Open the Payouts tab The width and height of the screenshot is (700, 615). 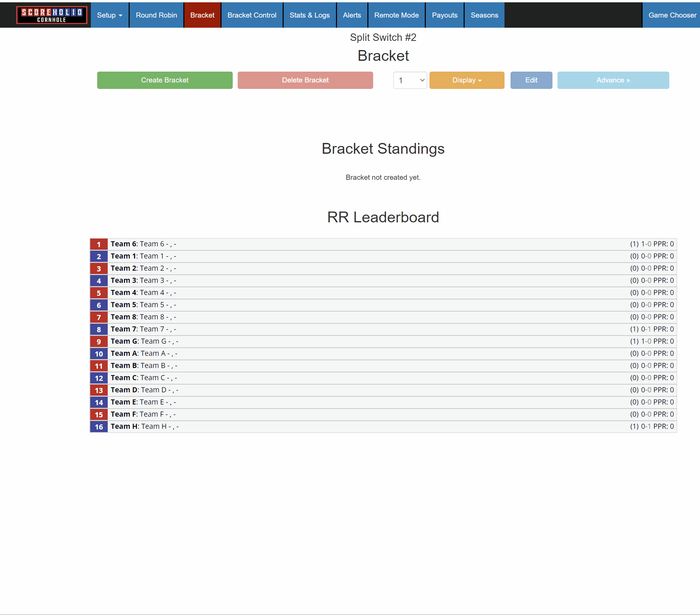(444, 15)
